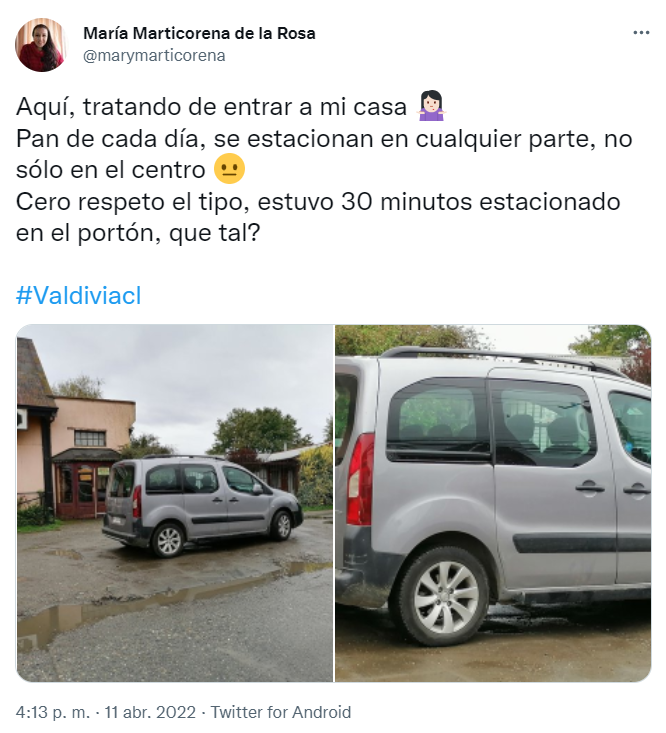Open the Twitter for Android source link

280,712
